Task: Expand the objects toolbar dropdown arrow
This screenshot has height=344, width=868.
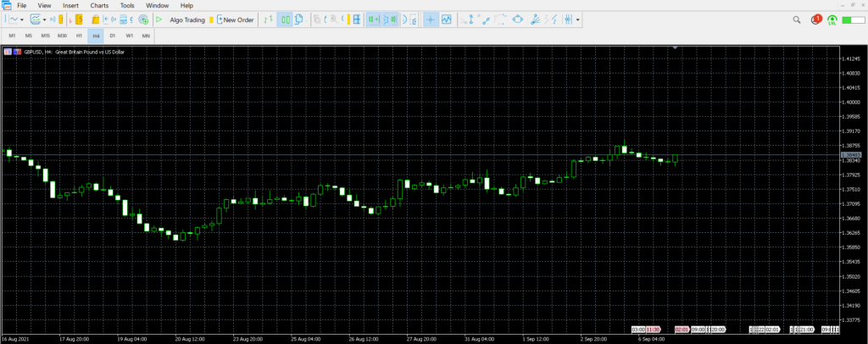Action: [577, 19]
